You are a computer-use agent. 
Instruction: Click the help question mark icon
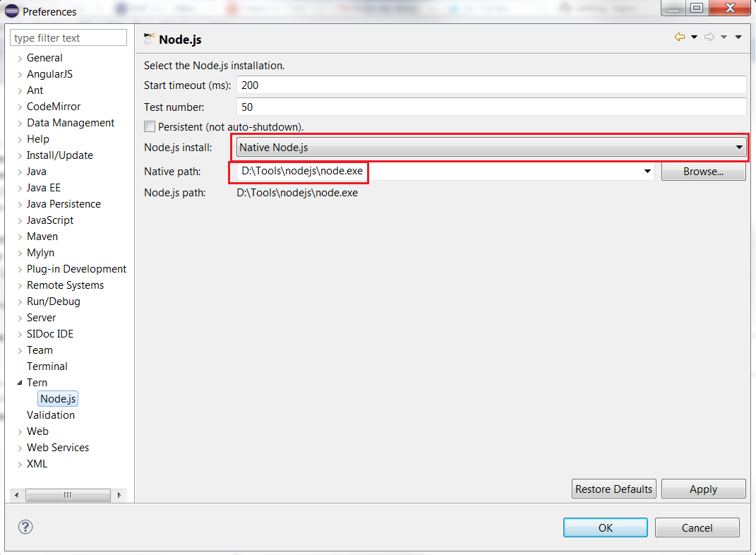25,527
